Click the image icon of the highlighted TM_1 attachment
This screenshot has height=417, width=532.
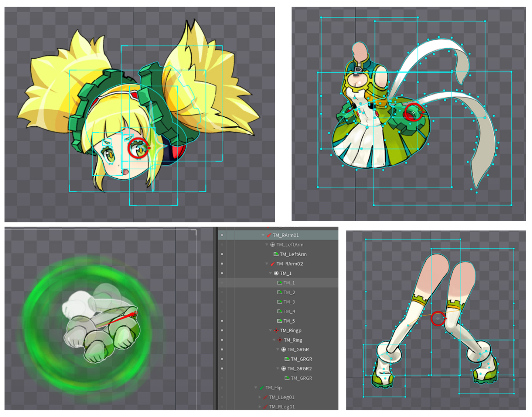coord(280,283)
